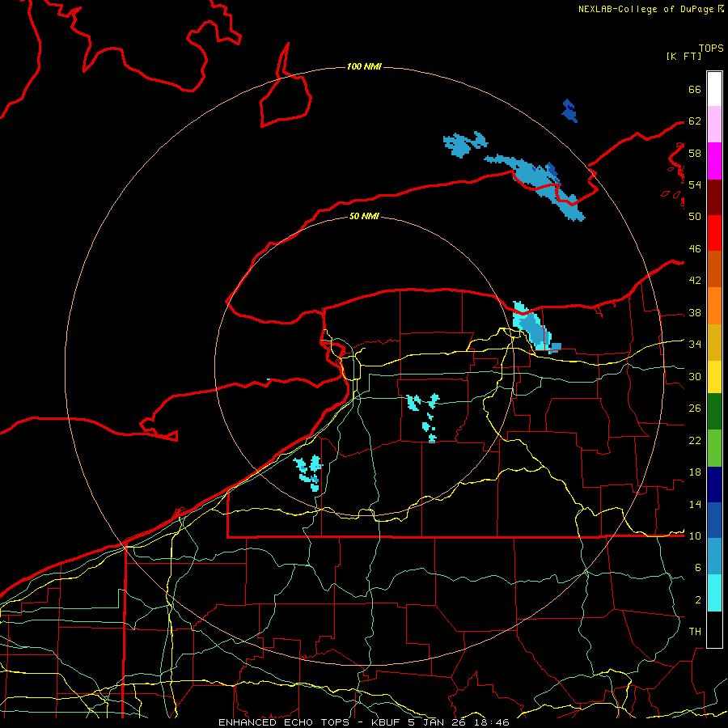
Task: Click the '6' legend value
Action: [x=697, y=568]
